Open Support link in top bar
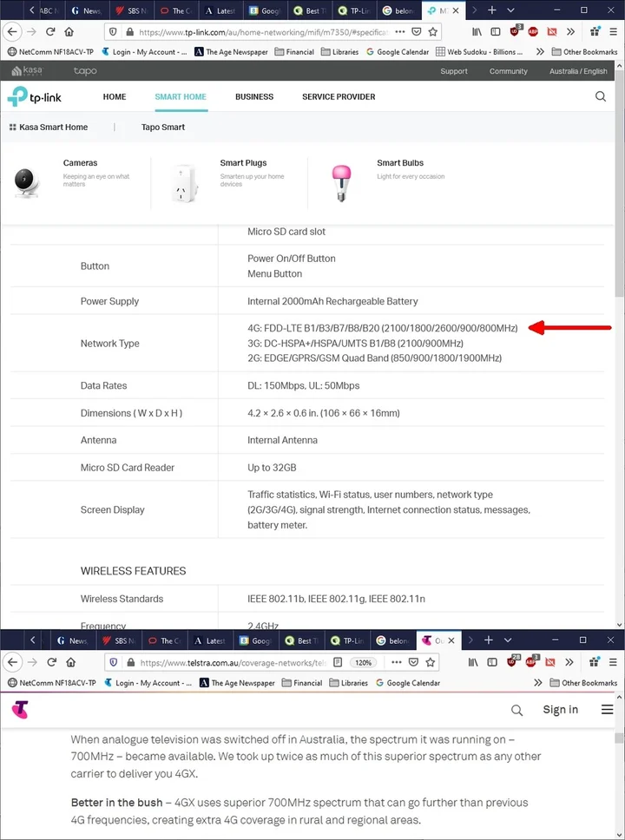 click(453, 70)
